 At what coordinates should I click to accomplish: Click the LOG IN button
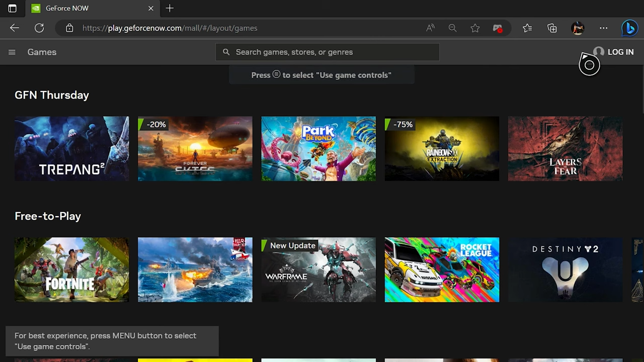tap(620, 52)
